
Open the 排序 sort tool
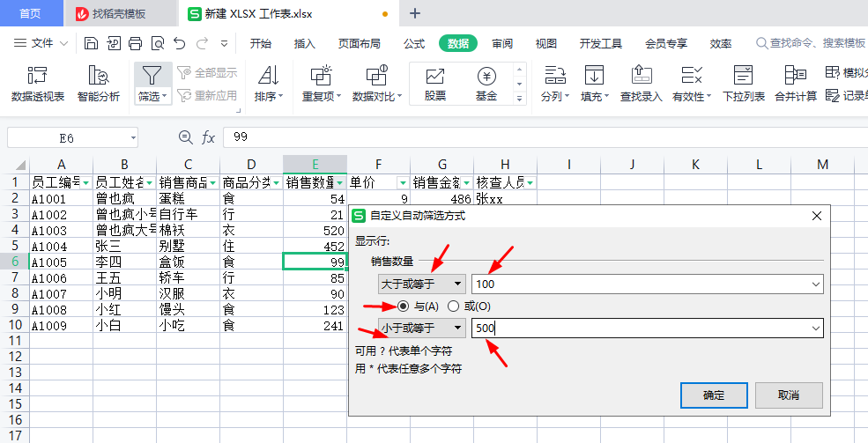tap(269, 84)
